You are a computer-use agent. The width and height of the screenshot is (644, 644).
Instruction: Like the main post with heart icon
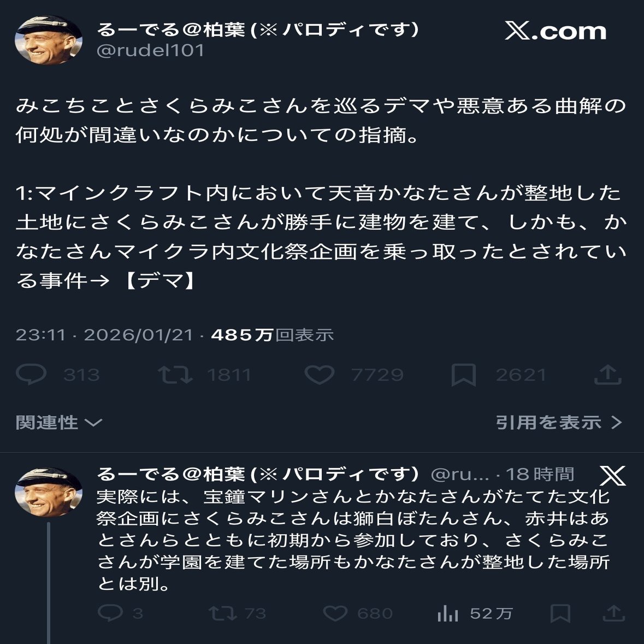coord(319,375)
